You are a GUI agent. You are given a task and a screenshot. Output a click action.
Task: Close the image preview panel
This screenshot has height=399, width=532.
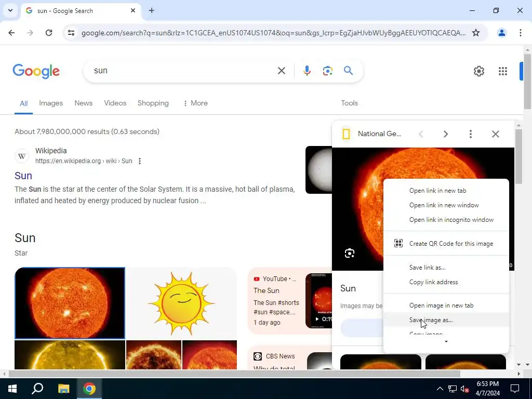coord(495,134)
